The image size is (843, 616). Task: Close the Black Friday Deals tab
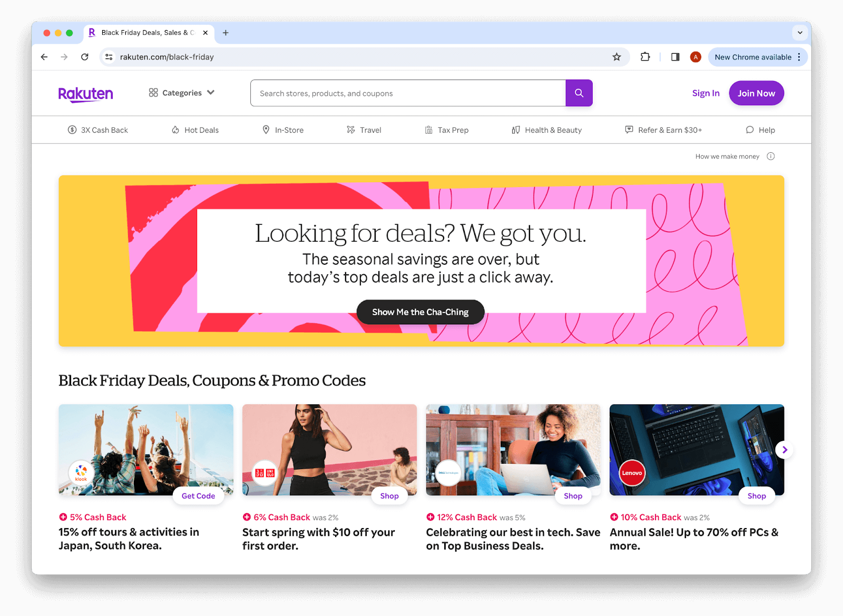pos(205,33)
